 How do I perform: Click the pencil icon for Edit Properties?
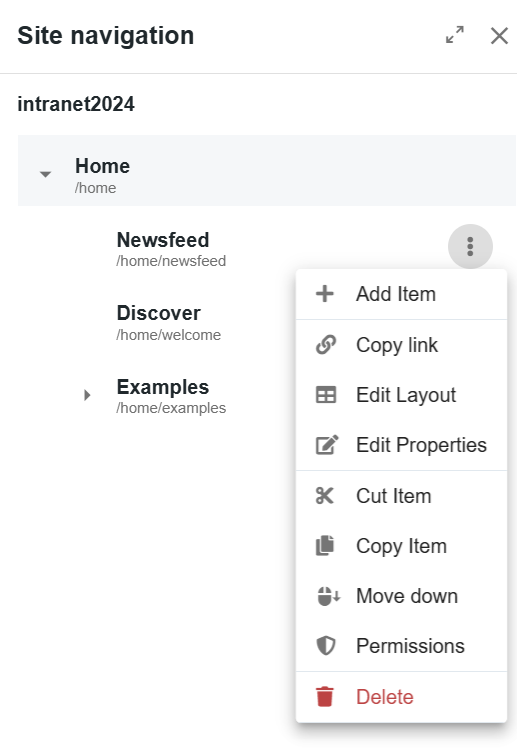click(x=327, y=445)
